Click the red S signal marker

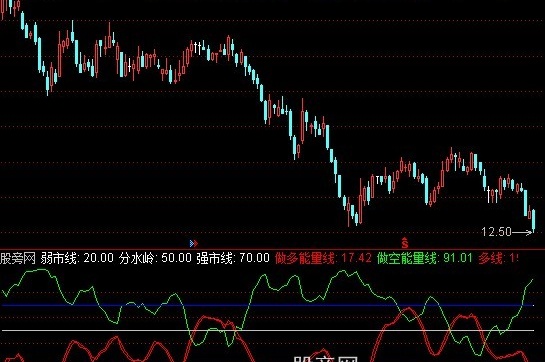pyautogui.click(x=404, y=242)
